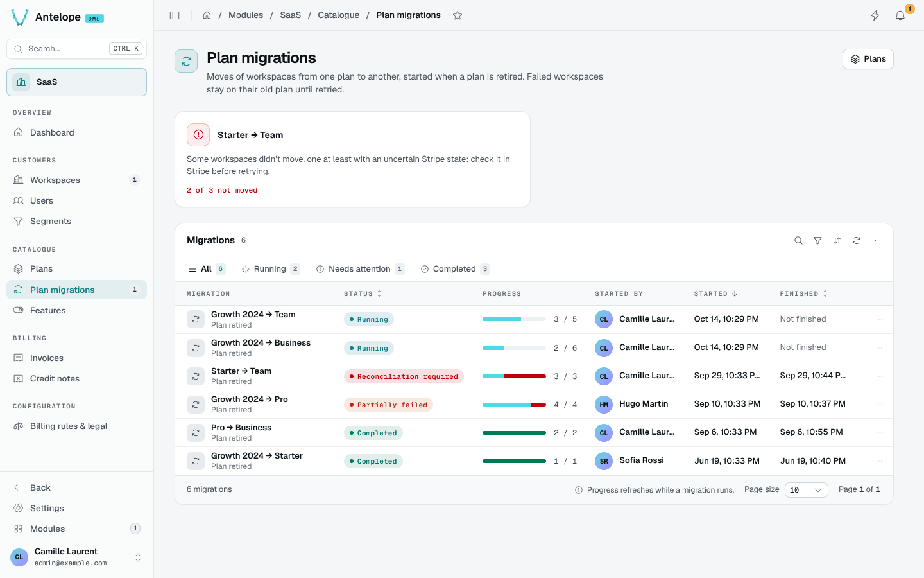The height and width of the screenshot is (578, 924).
Task: Switch to the Running tab
Action: pos(270,269)
